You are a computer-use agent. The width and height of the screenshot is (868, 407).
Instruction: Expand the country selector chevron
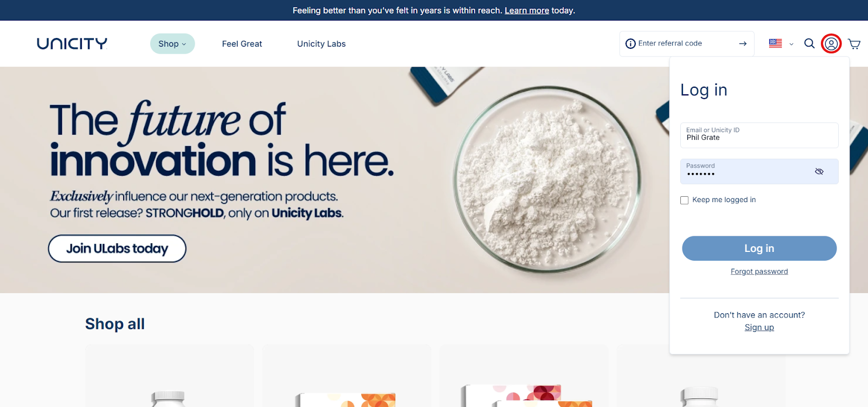click(x=792, y=44)
